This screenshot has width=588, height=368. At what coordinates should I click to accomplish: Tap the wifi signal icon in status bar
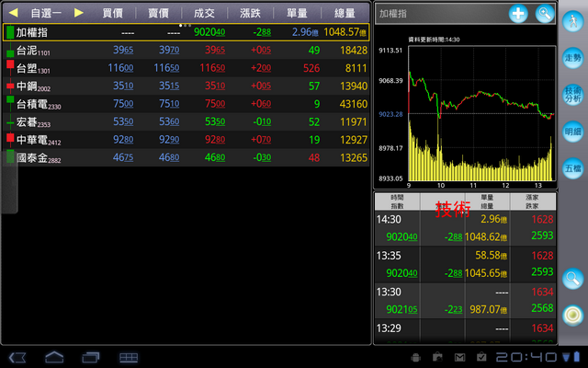click(x=566, y=357)
